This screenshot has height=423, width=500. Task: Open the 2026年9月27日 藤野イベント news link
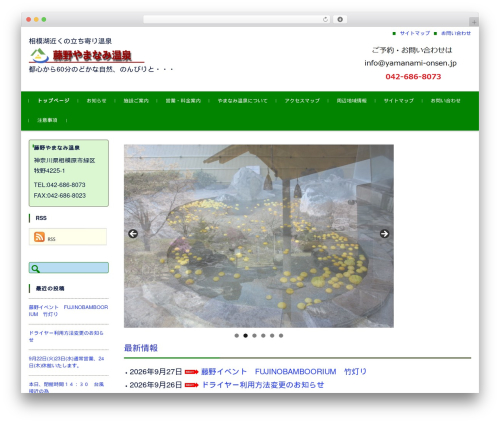284,372
